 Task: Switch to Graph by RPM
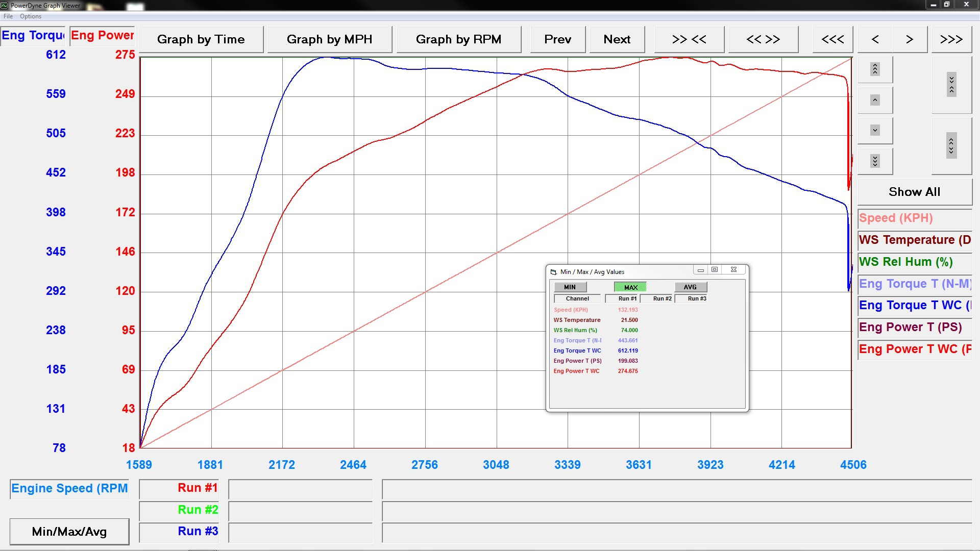[459, 39]
